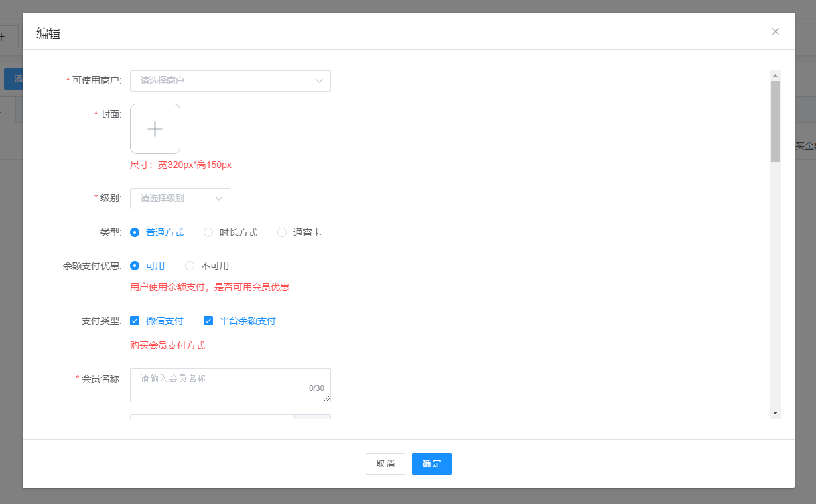
Task: Toggle the 平台余额支付 checkbox
Action: click(x=208, y=321)
